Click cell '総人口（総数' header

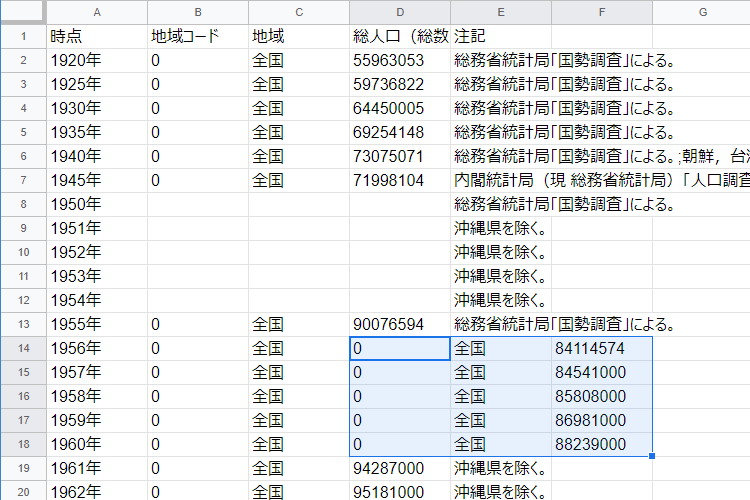[400, 36]
